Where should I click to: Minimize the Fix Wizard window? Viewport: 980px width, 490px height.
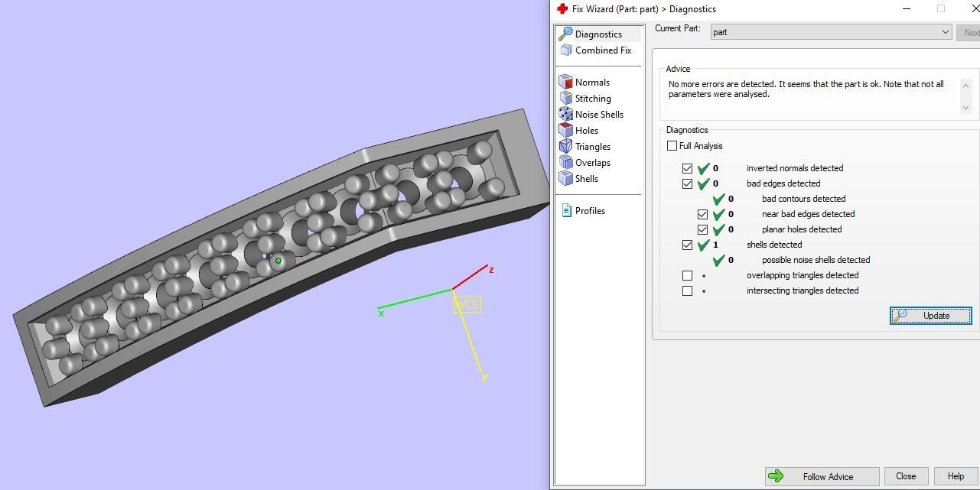tap(907, 8)
